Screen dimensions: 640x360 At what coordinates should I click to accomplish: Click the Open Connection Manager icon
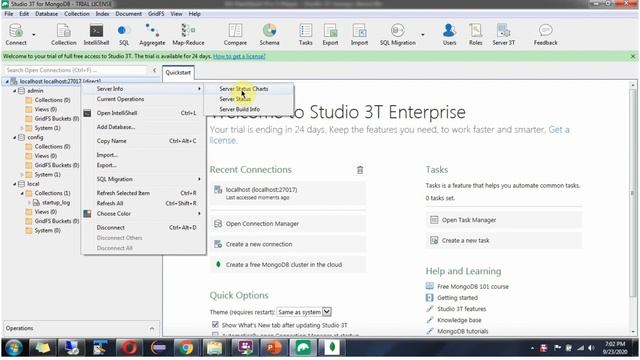pyautogui.click(x=218, y=224)
